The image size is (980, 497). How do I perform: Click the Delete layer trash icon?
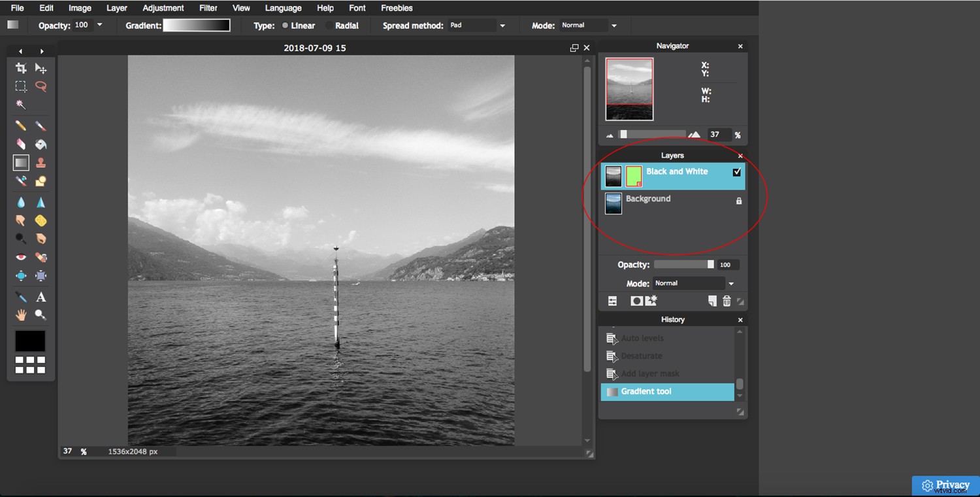click(x=727, y=301)
